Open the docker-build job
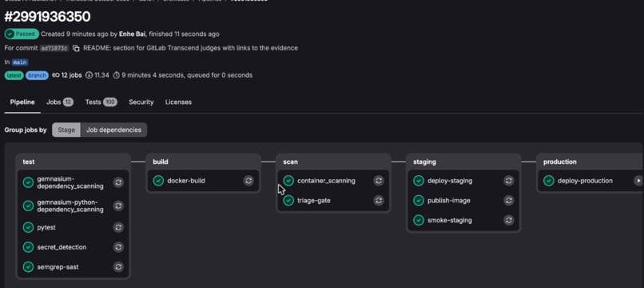Screen dimensions: 644x288 pos(186,181)
